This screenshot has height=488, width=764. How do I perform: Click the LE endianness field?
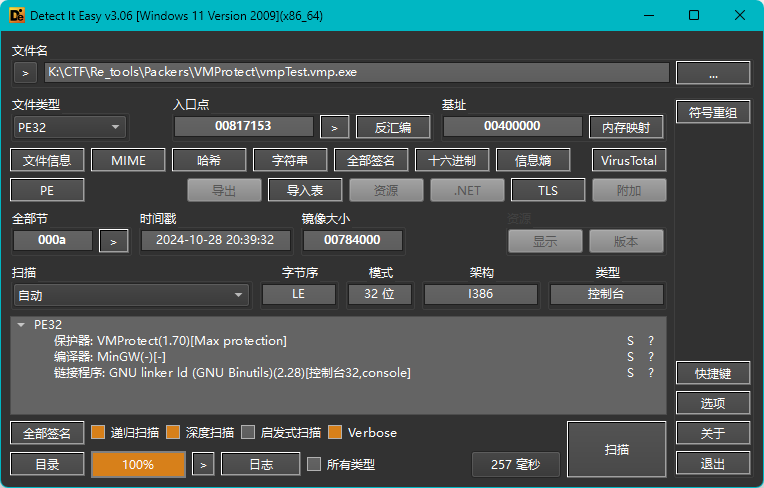tap(299, 294)
